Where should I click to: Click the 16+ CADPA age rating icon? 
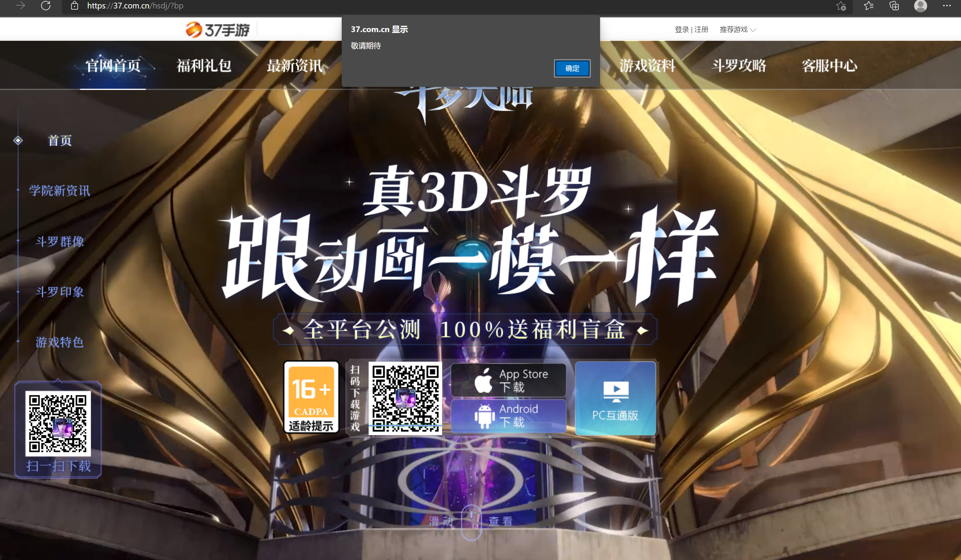tap(311, 397)
